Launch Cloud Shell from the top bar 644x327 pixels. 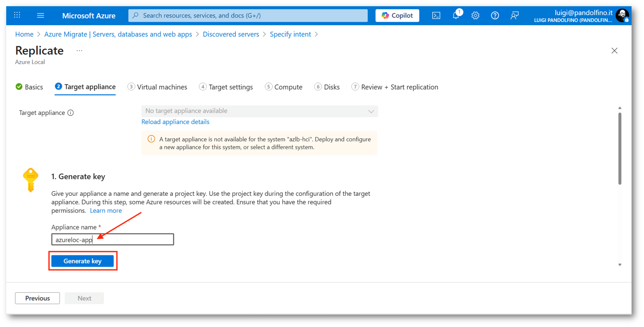[x=436, y=15]
